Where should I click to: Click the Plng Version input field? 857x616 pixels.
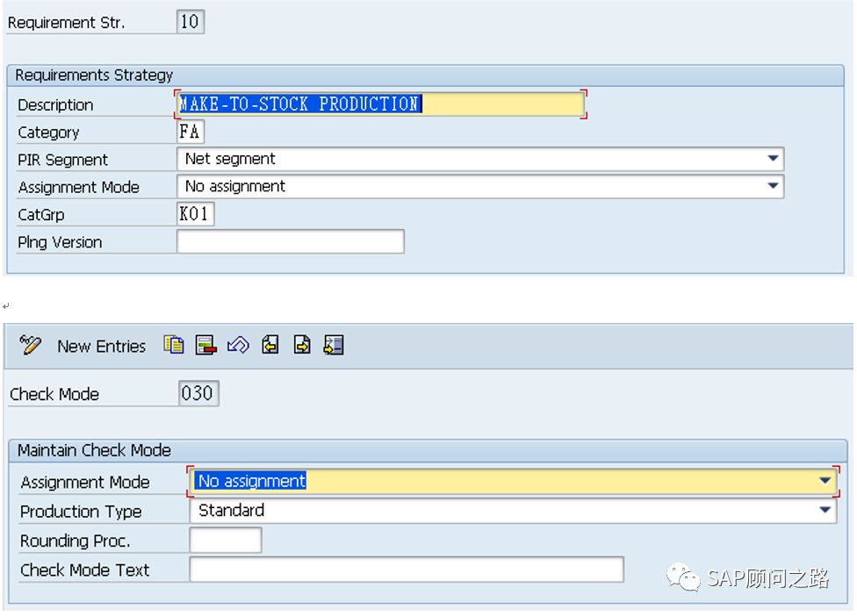click(291, 241)
